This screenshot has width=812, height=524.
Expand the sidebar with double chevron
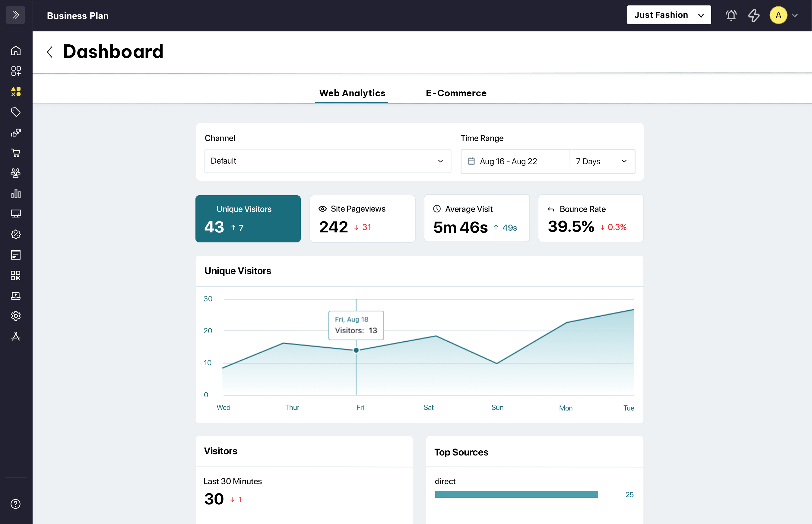coord(16,15)
